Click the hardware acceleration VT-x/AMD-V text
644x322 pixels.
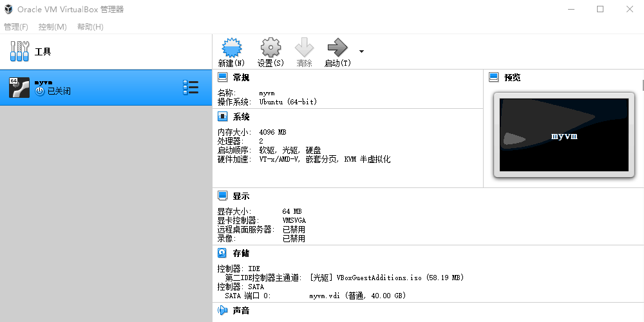coord(325,159)
